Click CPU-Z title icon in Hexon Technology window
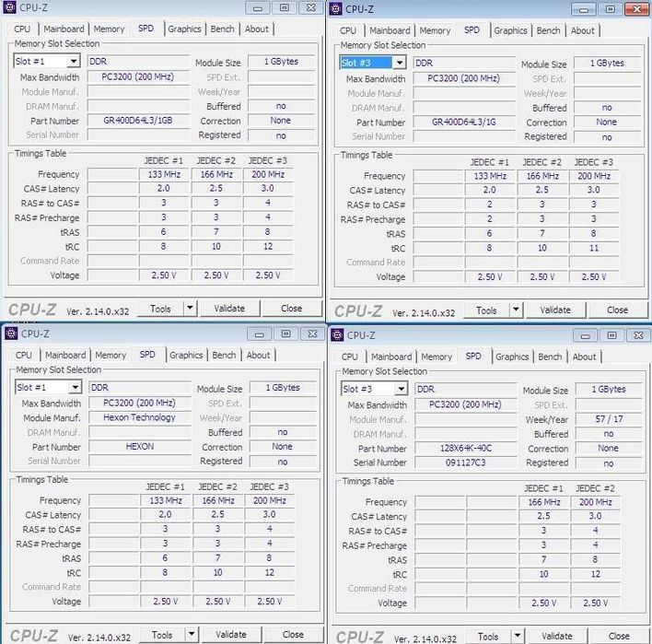The height and width of the screenshot is (644, 652). [x=11, y=334]
